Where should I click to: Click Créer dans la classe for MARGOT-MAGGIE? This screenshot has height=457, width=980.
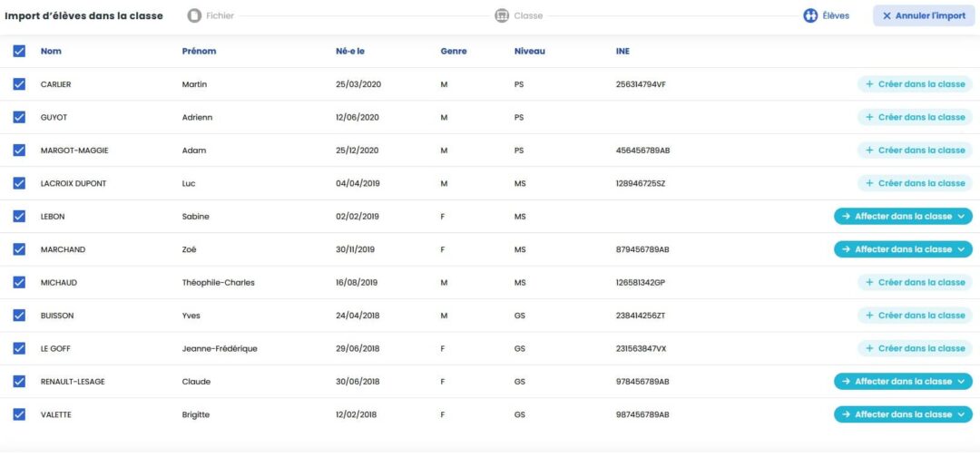[x=915, y=150]
